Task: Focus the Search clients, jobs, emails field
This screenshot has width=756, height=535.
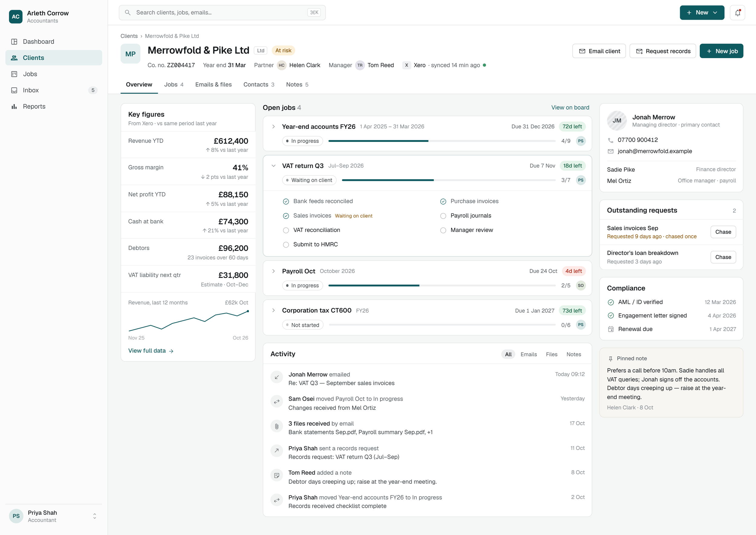Action: (222, 12)
